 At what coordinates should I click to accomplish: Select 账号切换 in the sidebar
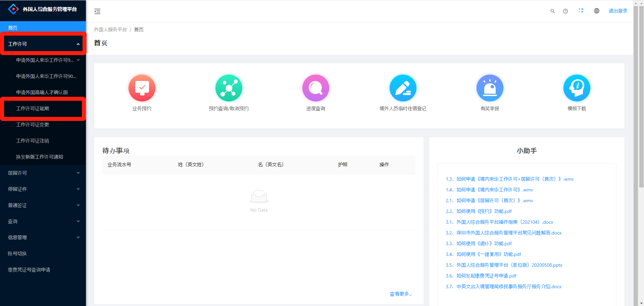click(x=17, y=254)
